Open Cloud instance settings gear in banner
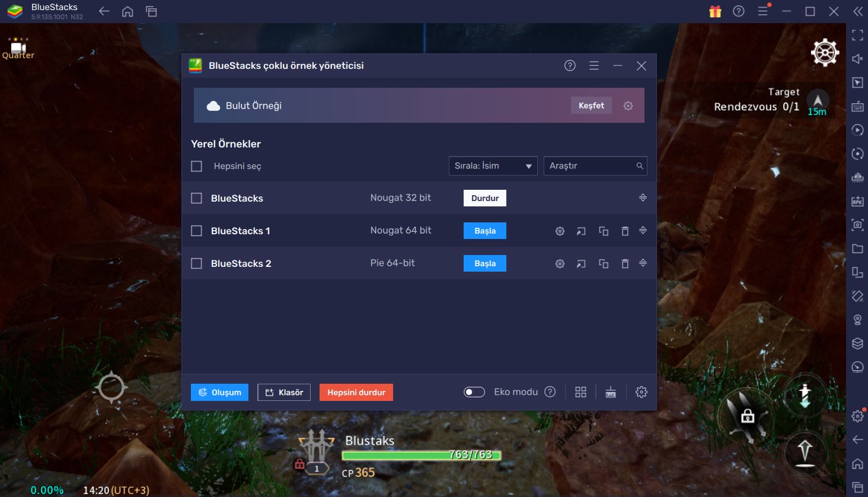This screenshot has width=868, height=497. tap(628, 106)
